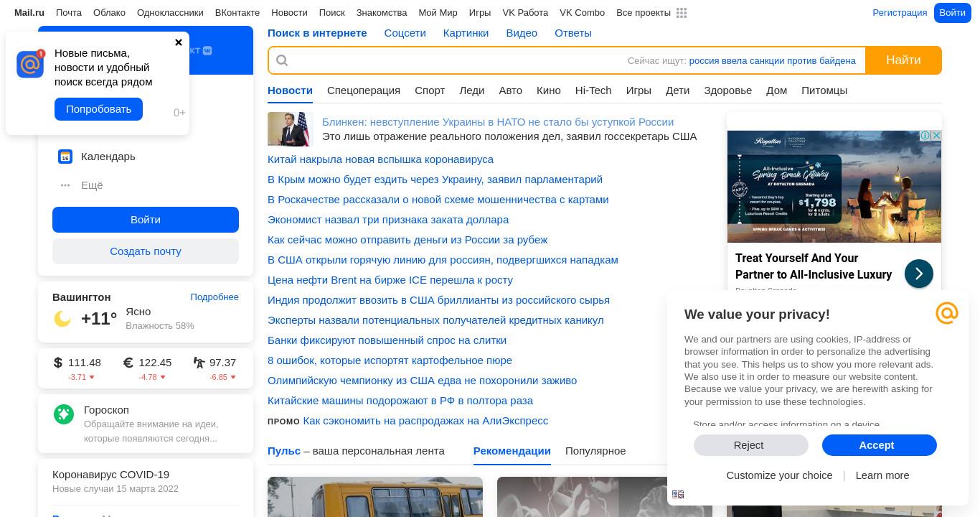
Task: Select 'Здоровье' news category
Action: click(x=727, y=90)
